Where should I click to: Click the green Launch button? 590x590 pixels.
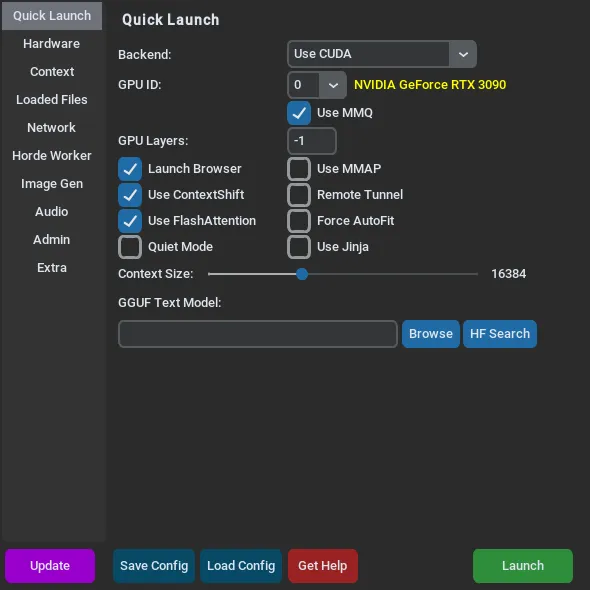pyautogui.click(x=523, y=566)
